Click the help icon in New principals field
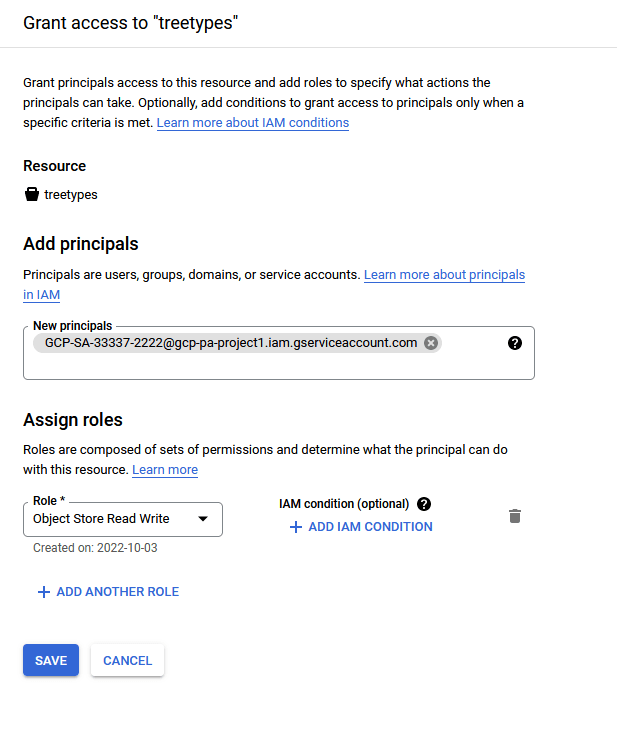 click(x=515, y=343)
